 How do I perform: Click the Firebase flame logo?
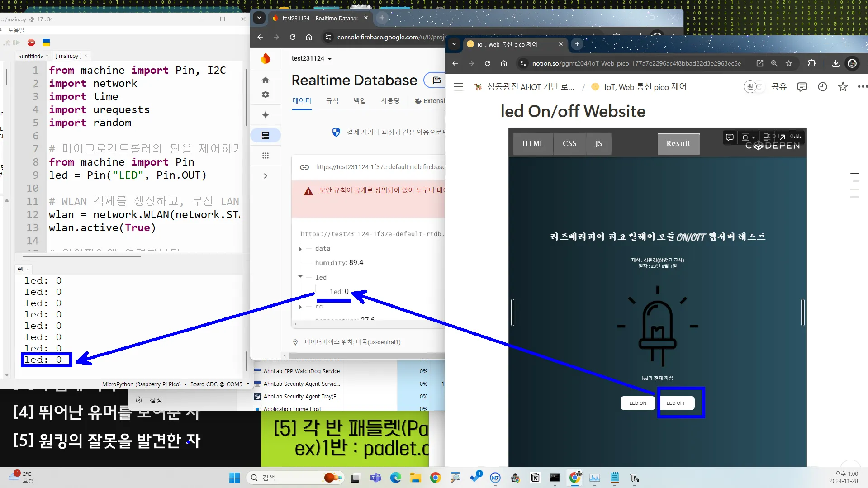266,58
